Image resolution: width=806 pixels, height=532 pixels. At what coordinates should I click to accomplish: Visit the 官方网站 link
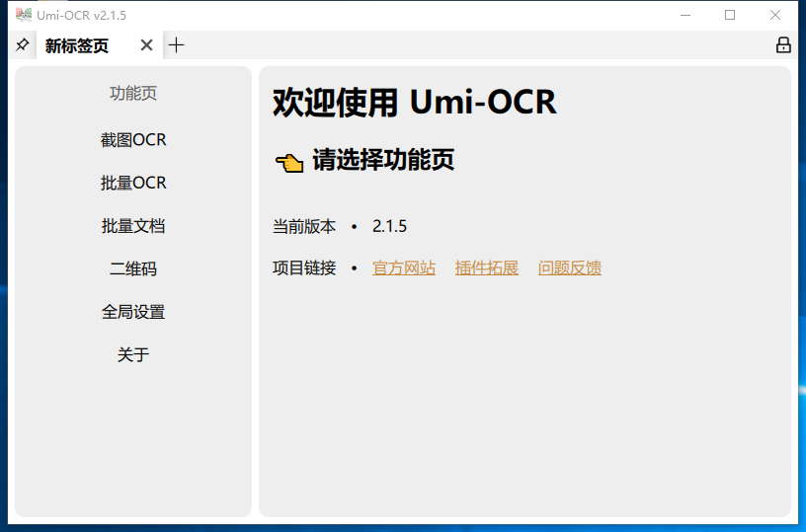tap(404, 267)
